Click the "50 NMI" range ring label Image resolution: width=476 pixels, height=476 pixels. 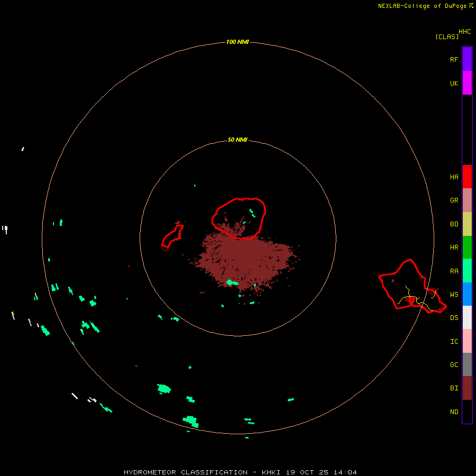237,140
